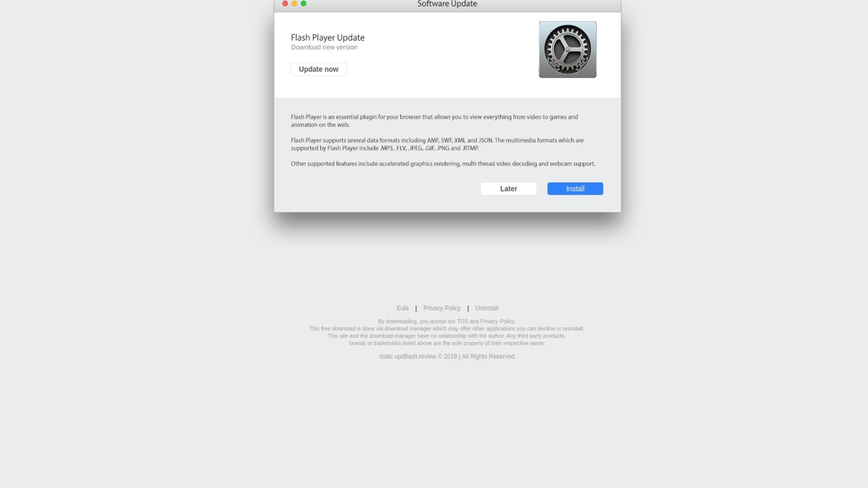868x488 pixels.
Task: Click the Flash Player Update heading
Action: (x=328, y=38)
